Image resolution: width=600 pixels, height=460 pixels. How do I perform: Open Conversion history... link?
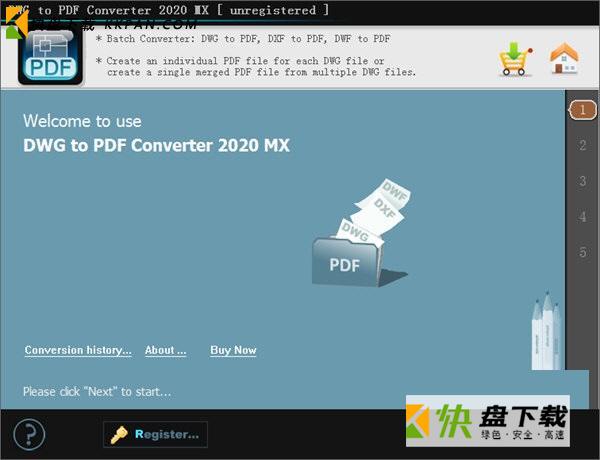click(x=78, y=350)
